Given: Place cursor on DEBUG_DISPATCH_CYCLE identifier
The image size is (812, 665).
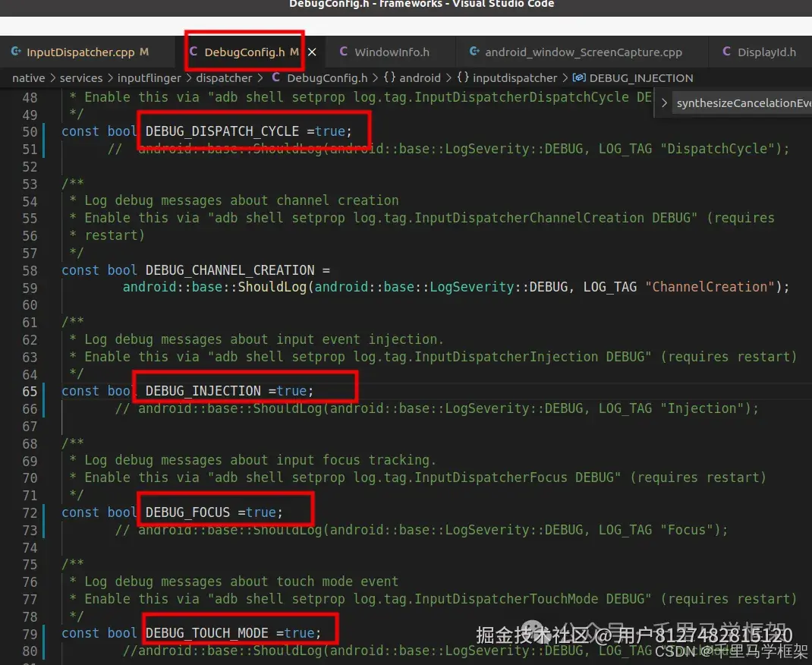Looking at the screenshot, I should (222, 131).
